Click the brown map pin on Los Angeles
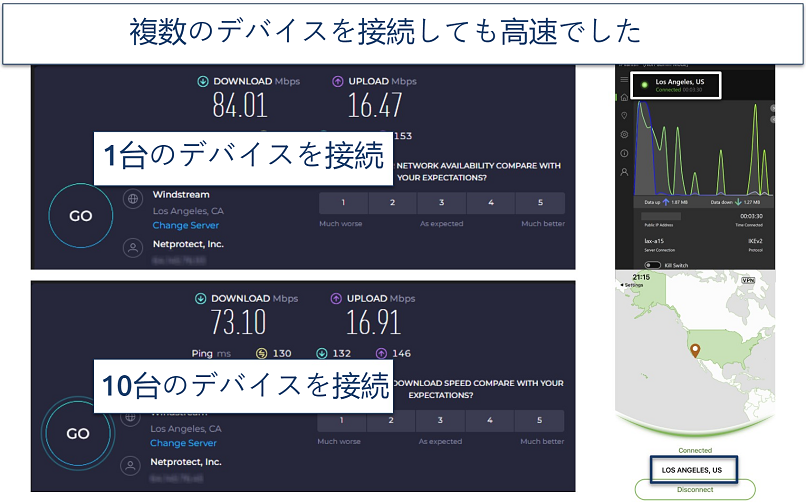The height and width of the screenshot is (503, 806). [696, 350]
